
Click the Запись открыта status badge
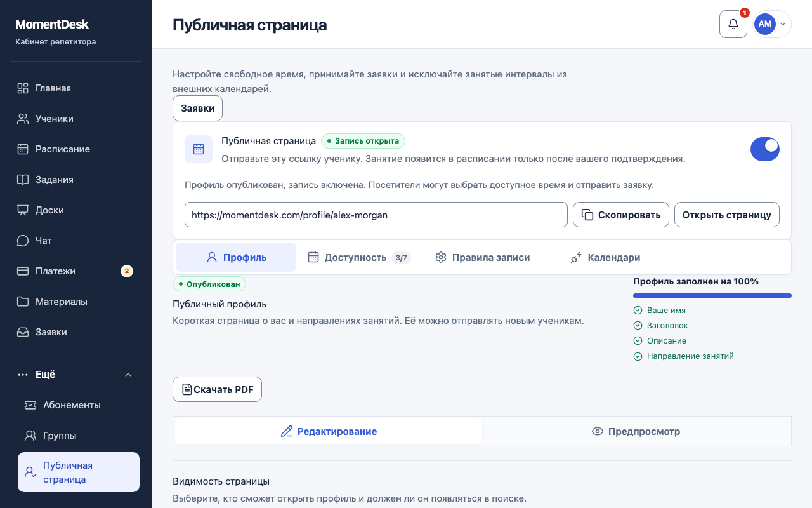click(363, 141)
